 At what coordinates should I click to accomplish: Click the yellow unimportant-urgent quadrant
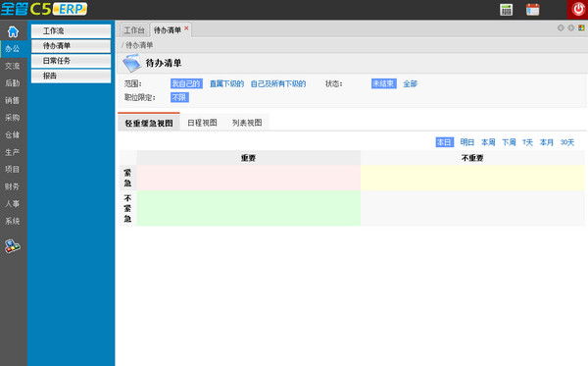(472, 178)
